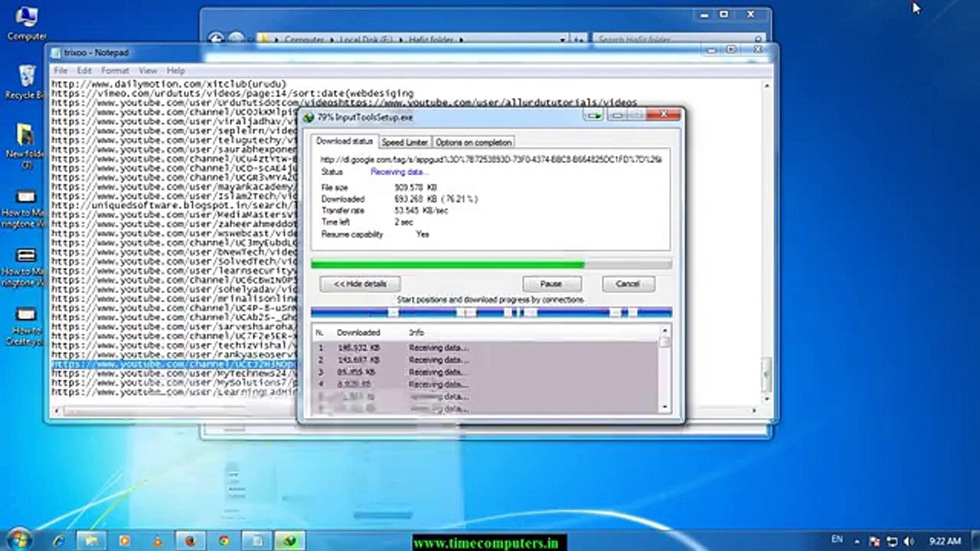Switch to the Speed Limiter tab
The width and height of the screenshot is (980, 551).
coord(404,142)
